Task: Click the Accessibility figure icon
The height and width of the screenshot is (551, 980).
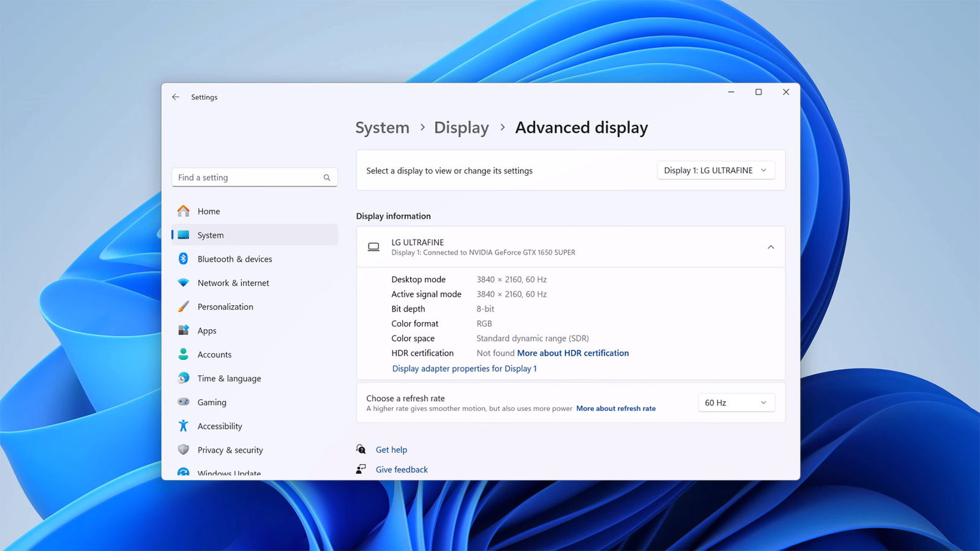Action: pos(183,426)
